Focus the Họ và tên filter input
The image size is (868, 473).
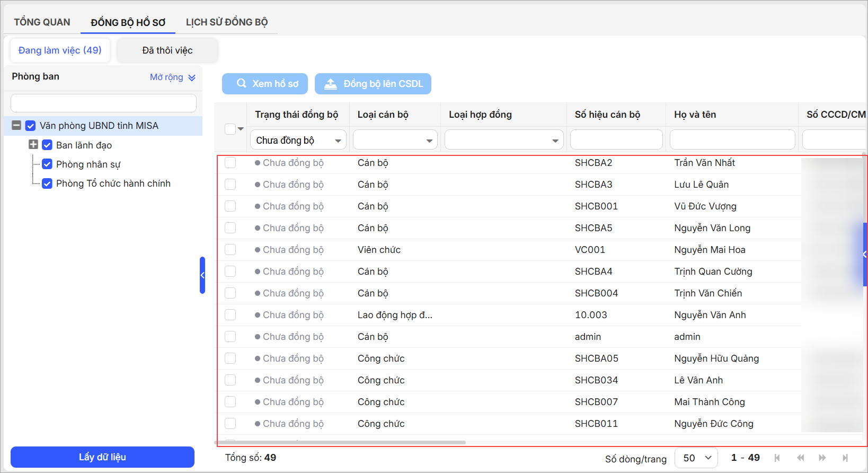732,140
